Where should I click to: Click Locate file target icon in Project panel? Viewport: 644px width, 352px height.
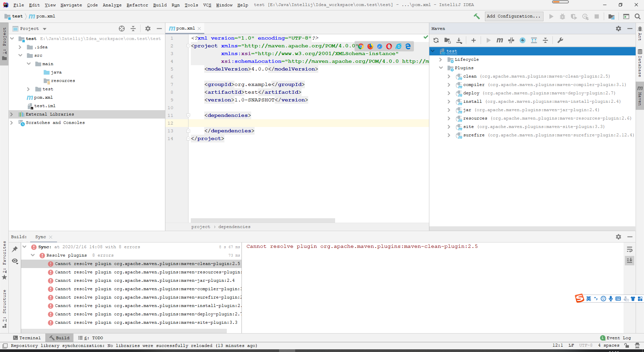[x=122, y=29]
